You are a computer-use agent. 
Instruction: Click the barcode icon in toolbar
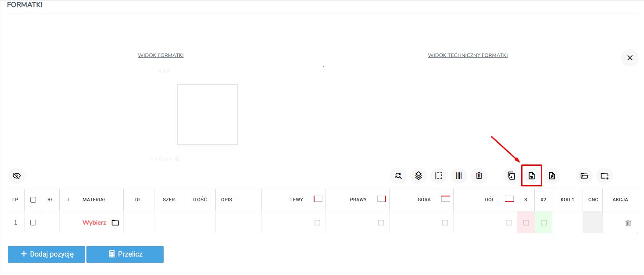(x=459, y=176)
